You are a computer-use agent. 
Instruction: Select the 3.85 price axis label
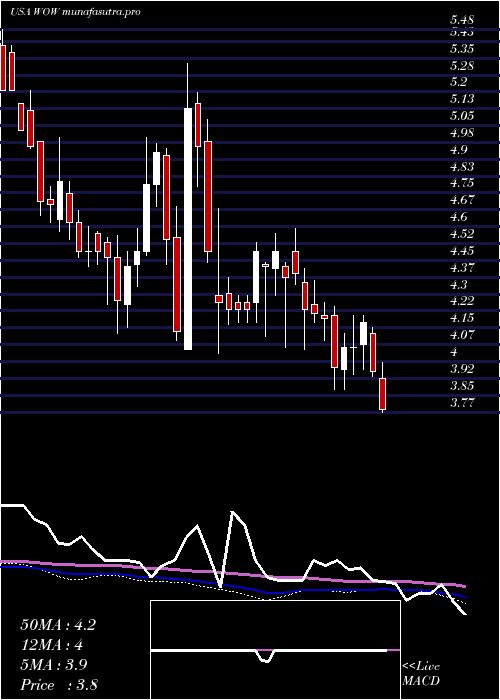(x=462, y=386)
